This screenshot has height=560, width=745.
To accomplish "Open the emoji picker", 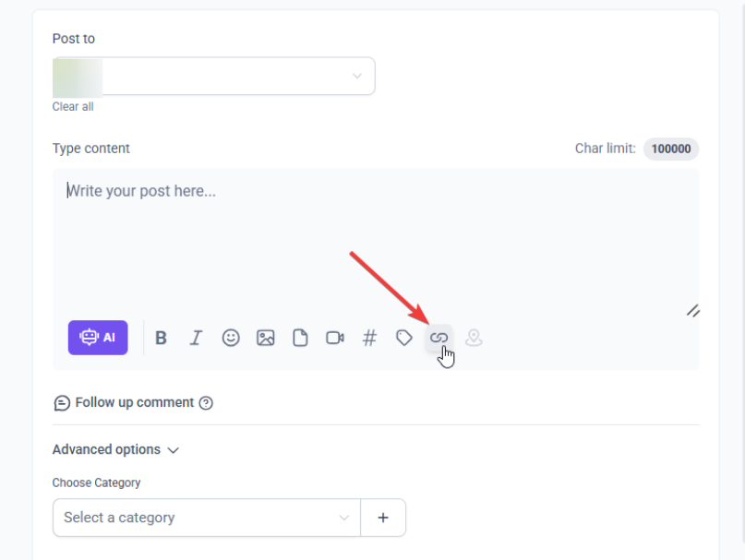I will (x=231, y=338).
